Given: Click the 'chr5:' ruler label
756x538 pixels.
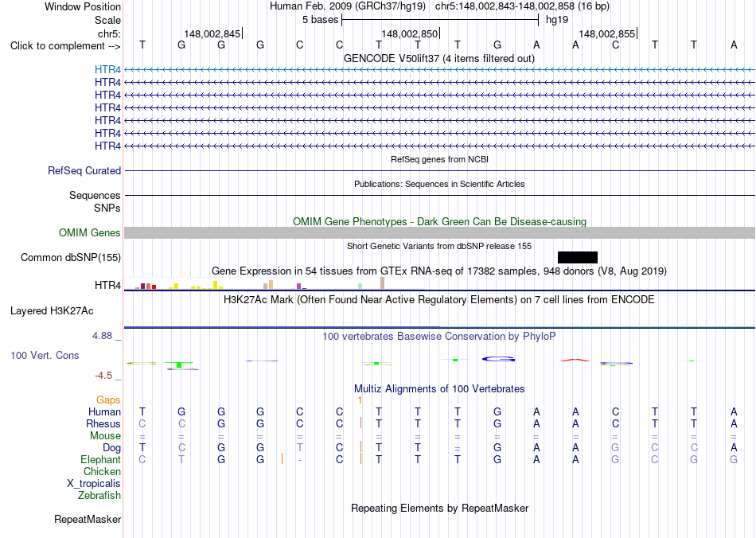Looking at the screenshot, I should coord(110,33).
